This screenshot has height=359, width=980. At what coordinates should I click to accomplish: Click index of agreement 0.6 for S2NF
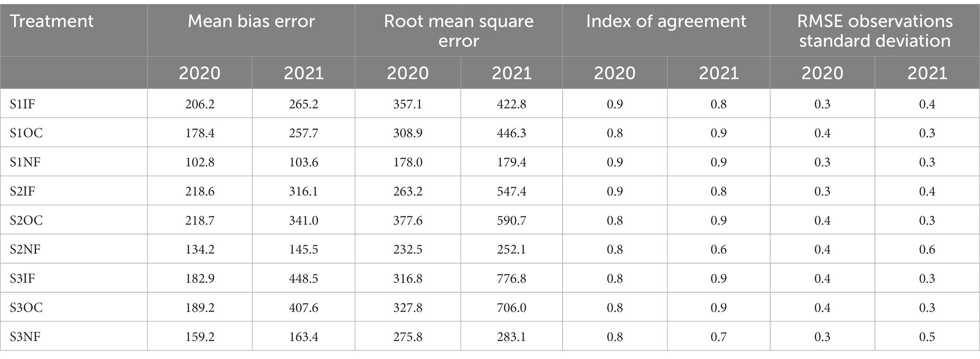click(x=719, y=250)
